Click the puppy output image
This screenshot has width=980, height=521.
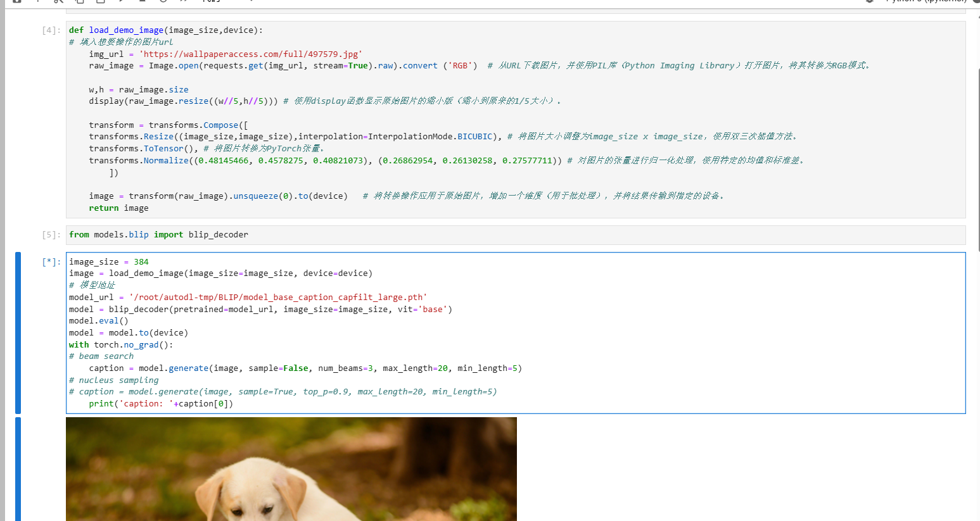pyautogui.click(x=291, y=469)
